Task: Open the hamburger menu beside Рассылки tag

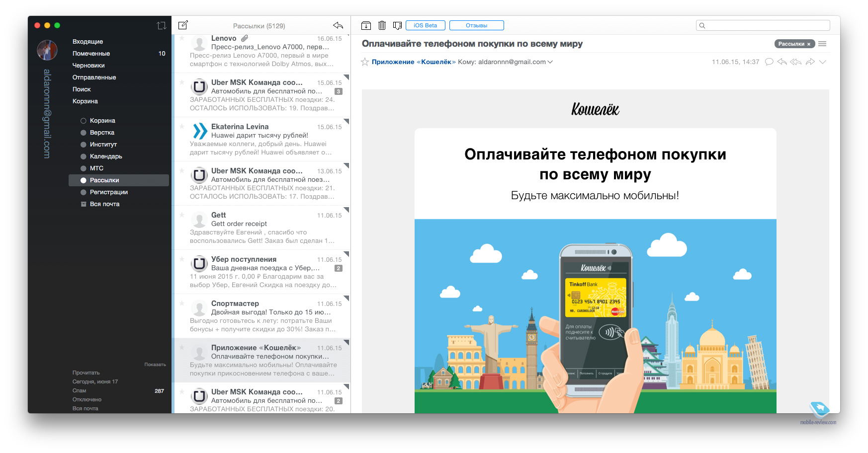Action: (x=822, y=44)
